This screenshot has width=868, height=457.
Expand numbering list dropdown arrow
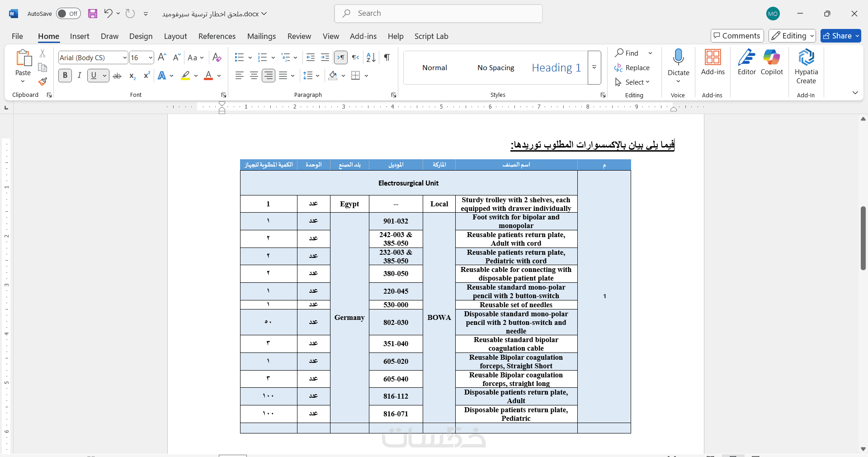[273, 57]
